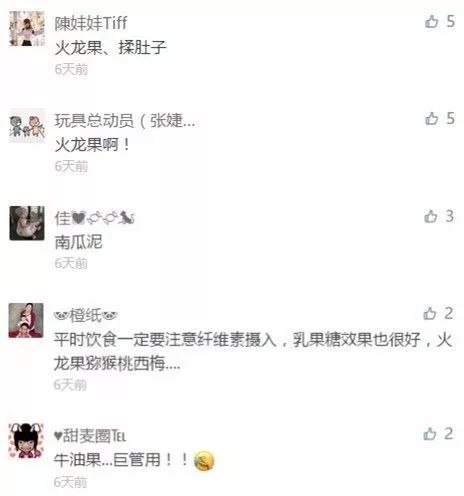Screen dimensions: 464x496
Task: Click the laughing emoji in 甜麦圈 comment
Action: tap(204, 461)
